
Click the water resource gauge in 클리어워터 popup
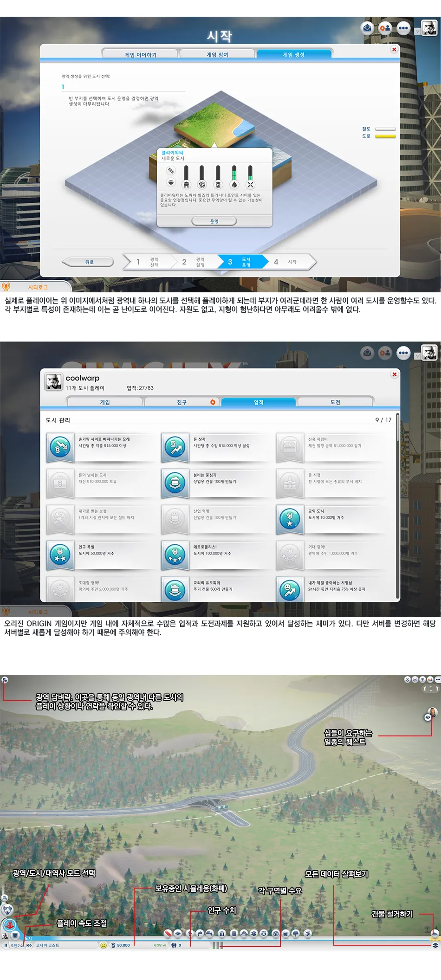[234, 177]
